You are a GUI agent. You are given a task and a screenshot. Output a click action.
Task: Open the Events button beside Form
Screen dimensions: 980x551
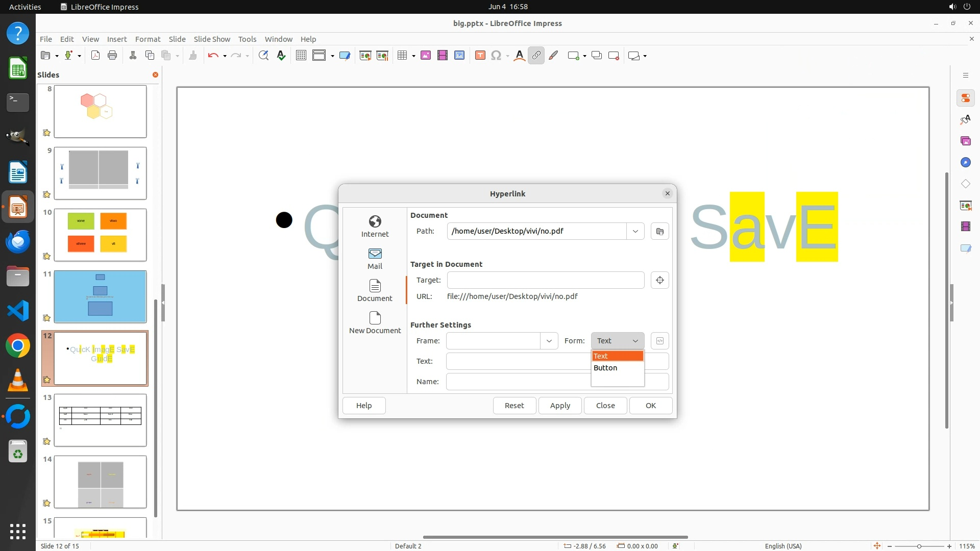(659, 341)
